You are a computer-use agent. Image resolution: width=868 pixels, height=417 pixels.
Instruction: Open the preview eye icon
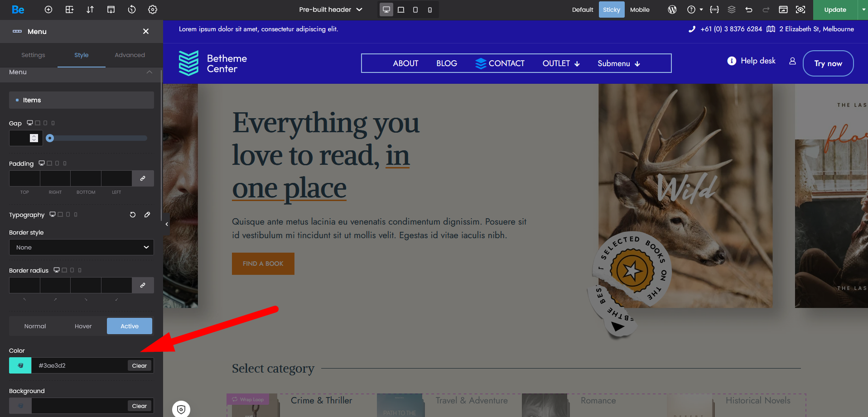point(800,10)
